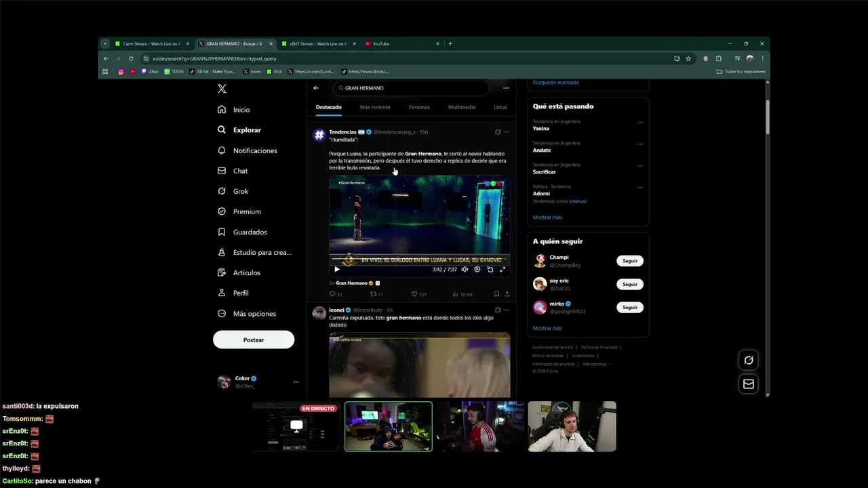
Task: Click Grok icon on Tendencias post
Action: pos(498,132)
